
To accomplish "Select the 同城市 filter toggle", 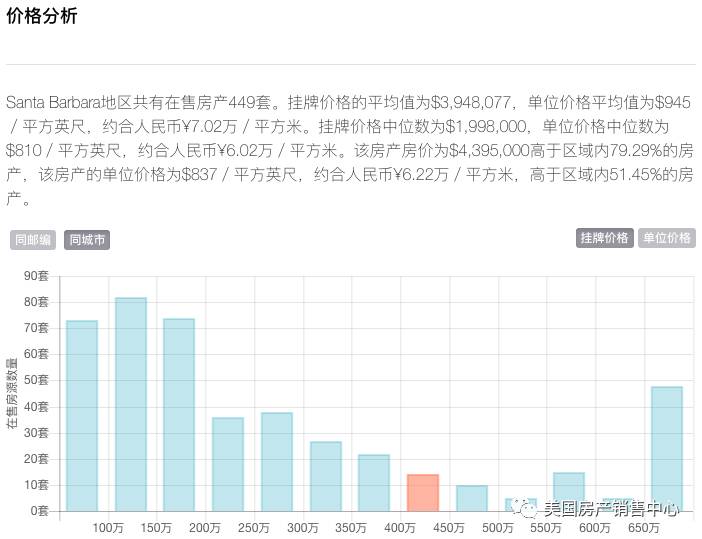I will point(87,240).
